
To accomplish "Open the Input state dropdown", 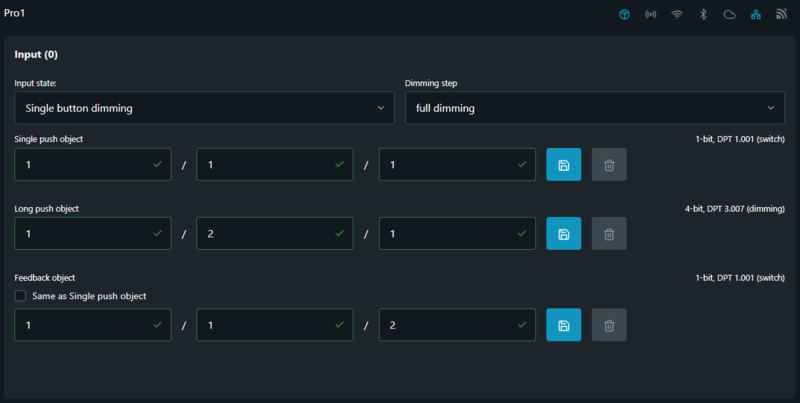I will click(x=204, y=108).
